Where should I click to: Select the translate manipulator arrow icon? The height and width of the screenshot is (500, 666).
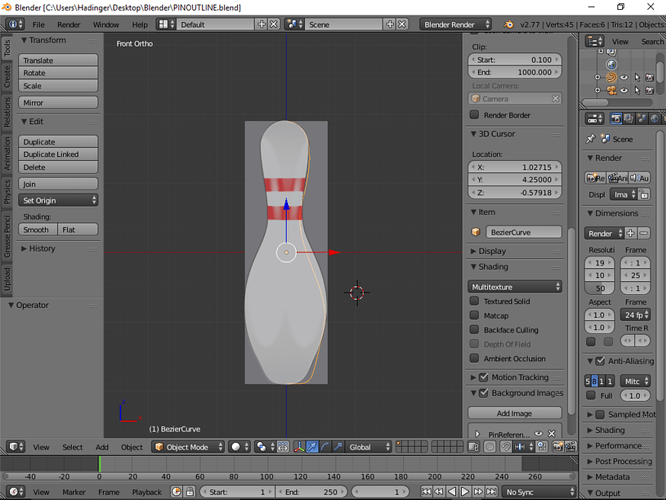tap(312, 447)
